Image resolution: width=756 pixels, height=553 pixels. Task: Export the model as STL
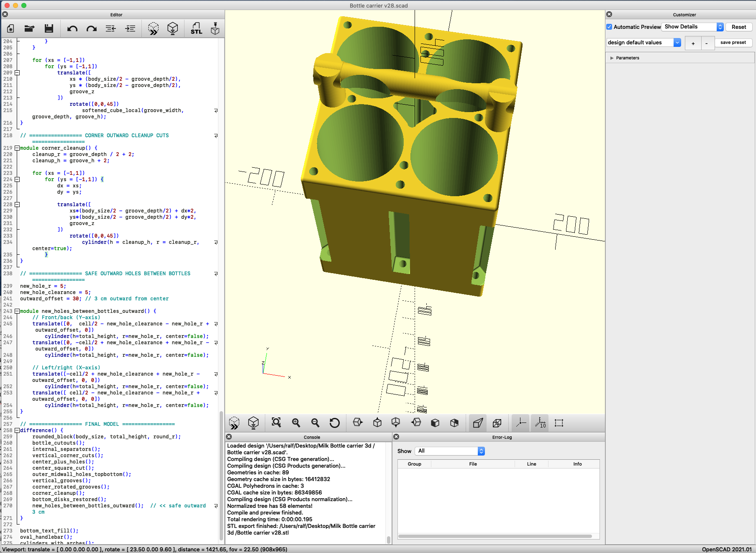tap(196, 28)
